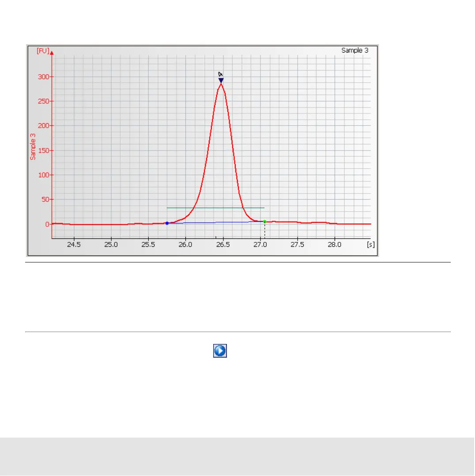Screen dimensions: 475x476
Task: Click the 26.5 time axis tick label
Action: tap(223, 245)
